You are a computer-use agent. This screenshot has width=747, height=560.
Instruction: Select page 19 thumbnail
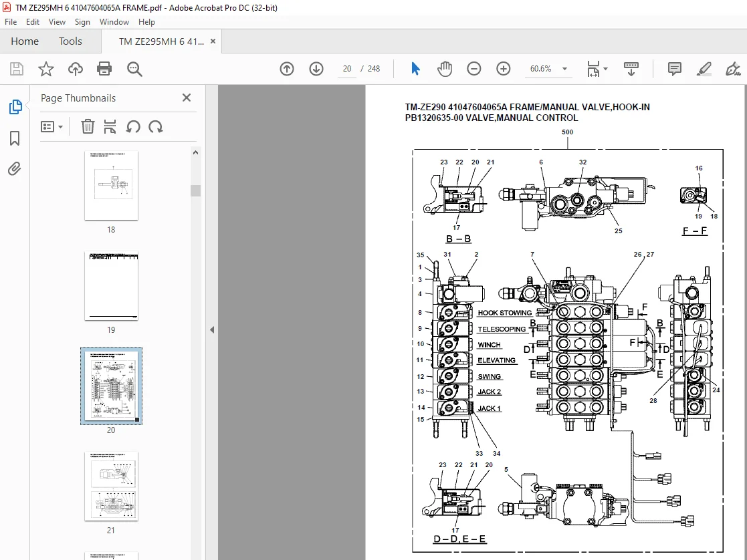112,286
